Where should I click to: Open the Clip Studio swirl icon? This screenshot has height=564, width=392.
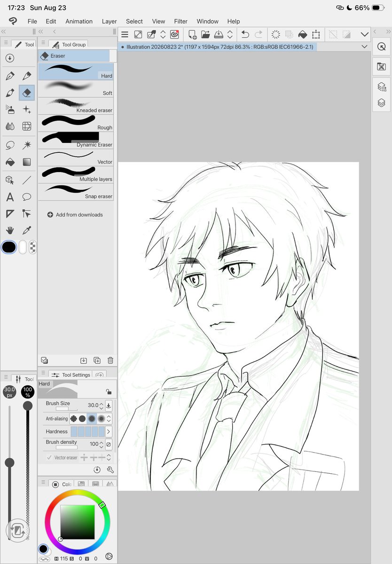tap(174, 34)
